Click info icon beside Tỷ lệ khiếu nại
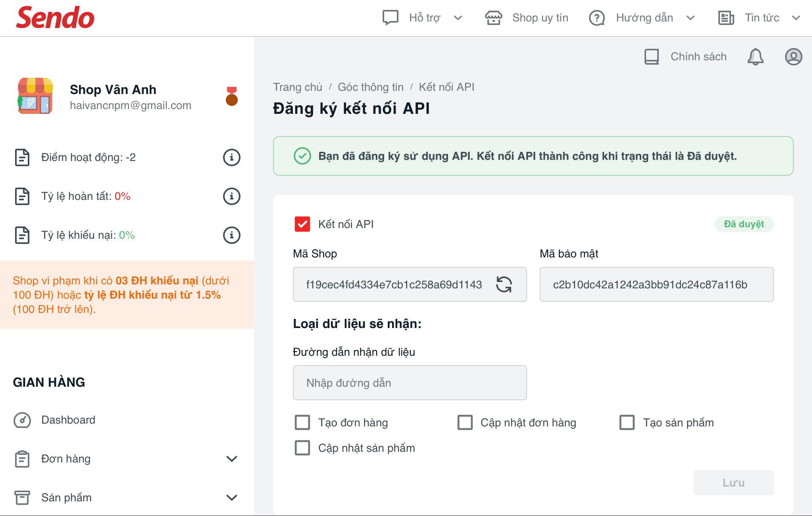 pos(231,235)
